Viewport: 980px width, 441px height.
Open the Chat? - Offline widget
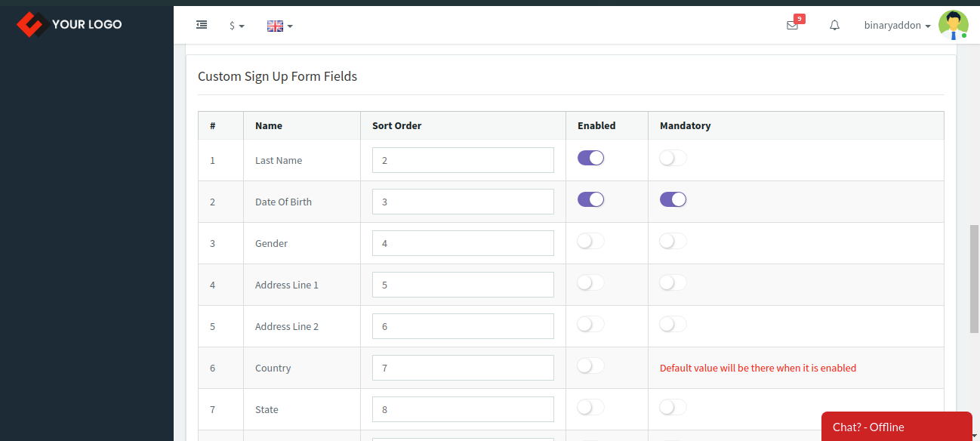(896, 427)
